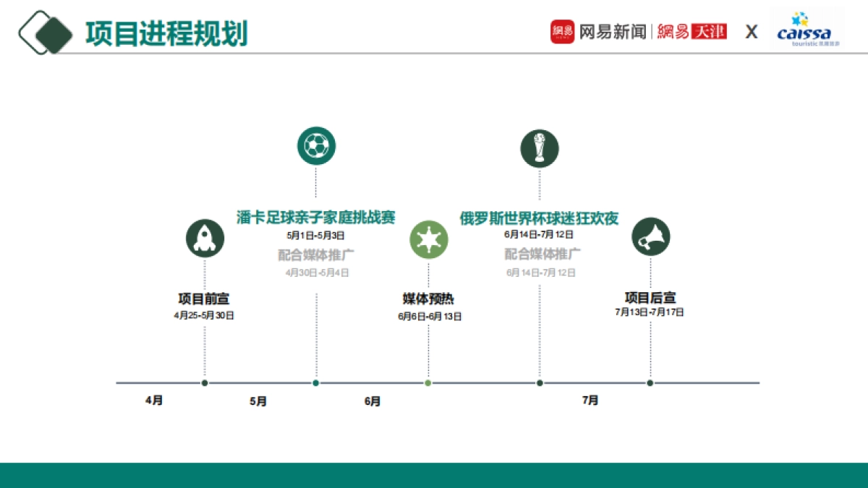
Task: Click the 媒体预热 text link
Action: [x=428, y=299]
